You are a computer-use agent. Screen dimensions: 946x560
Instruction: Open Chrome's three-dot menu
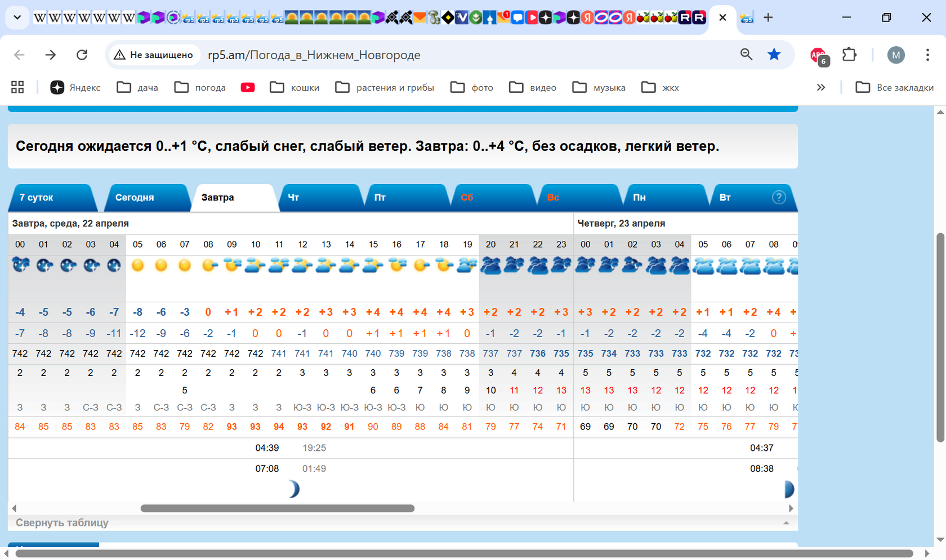point(927,55)
